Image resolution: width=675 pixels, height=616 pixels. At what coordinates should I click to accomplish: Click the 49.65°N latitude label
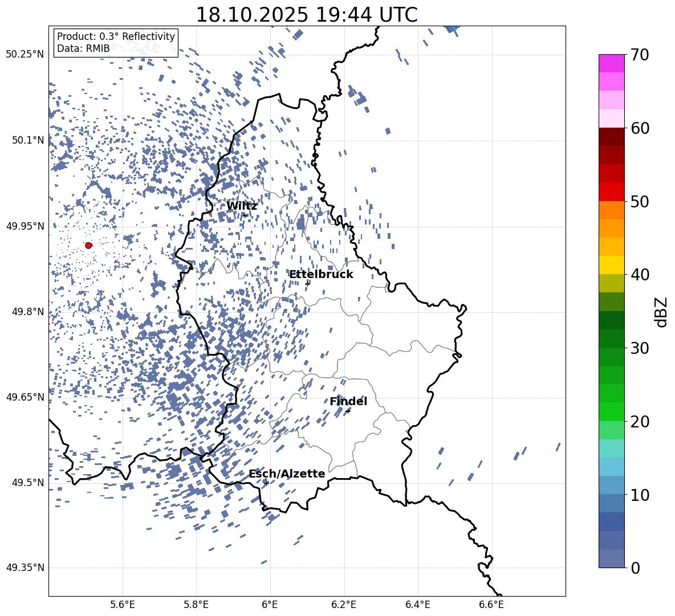25,397
